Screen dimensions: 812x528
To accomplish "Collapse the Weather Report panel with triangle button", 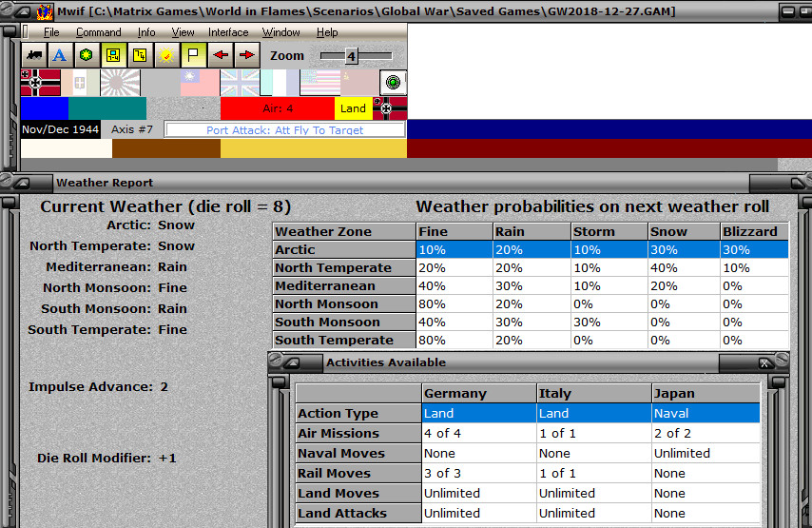I will point(22,183).
